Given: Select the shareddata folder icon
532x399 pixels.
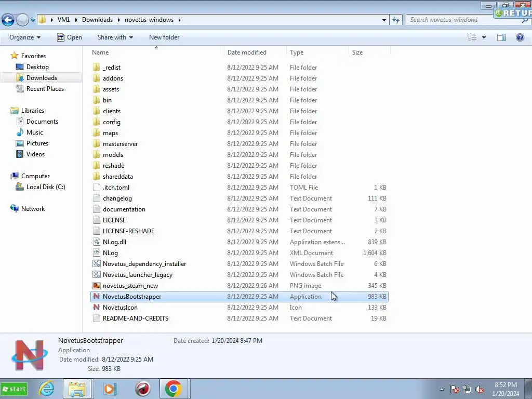Looking at the screenshot, I should click(96, 177).
